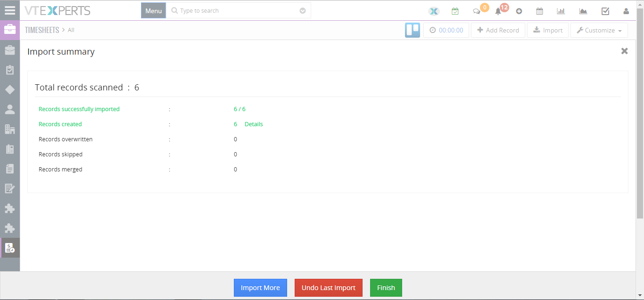Click the VTExperts X logo icon in header
This screenshot has height=300, width=644.
point(434,11)
